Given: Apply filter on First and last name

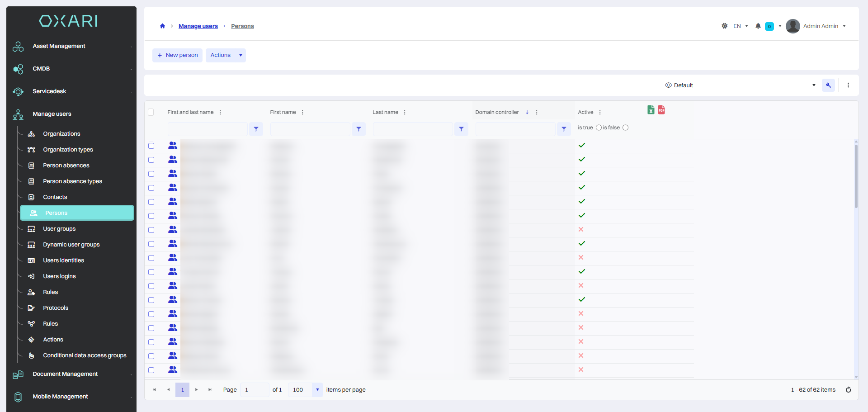Looking at the screenshot, I should [256, 129].
